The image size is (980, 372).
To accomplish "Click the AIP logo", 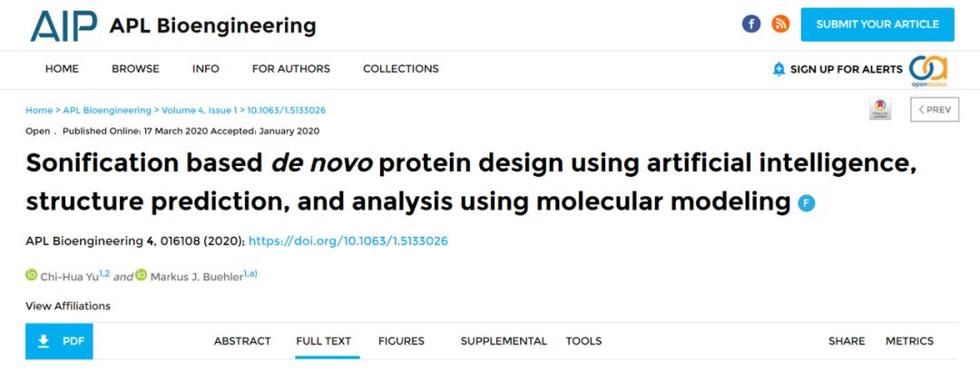I will [64, 25].
